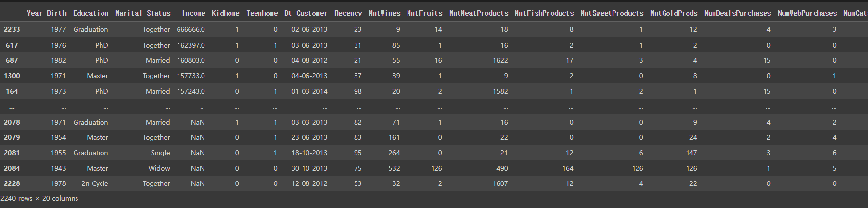
Task: Click the Dt_Customer column header
Action: [x=306, y=13]
